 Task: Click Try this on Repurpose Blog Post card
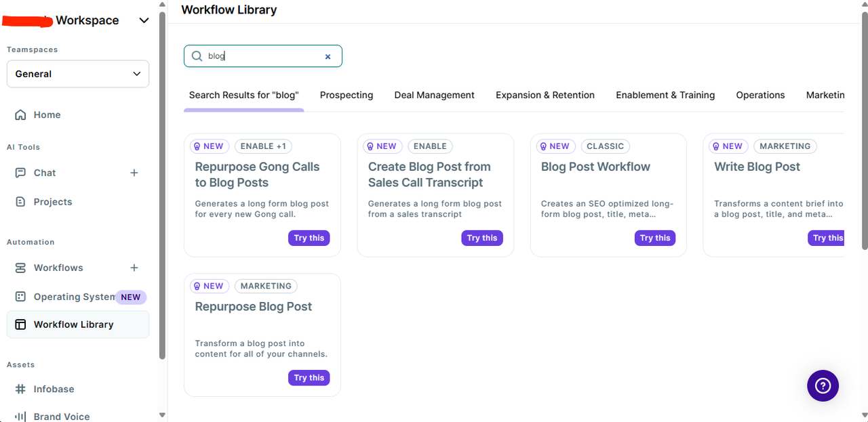[x=309, y=378]
